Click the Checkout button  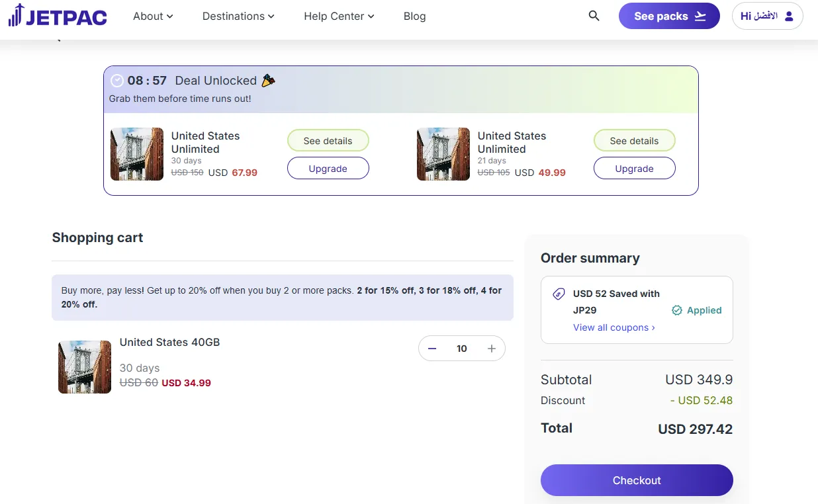[637, 480]
